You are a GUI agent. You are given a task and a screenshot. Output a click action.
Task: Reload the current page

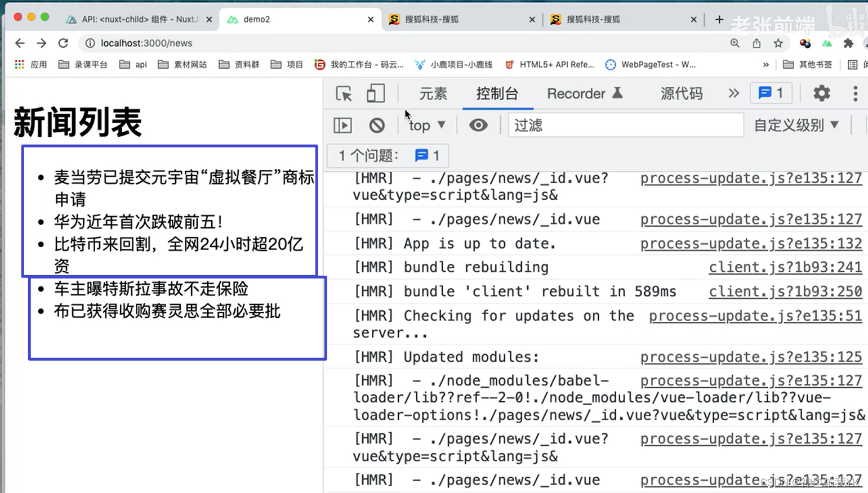click(63, 43)
